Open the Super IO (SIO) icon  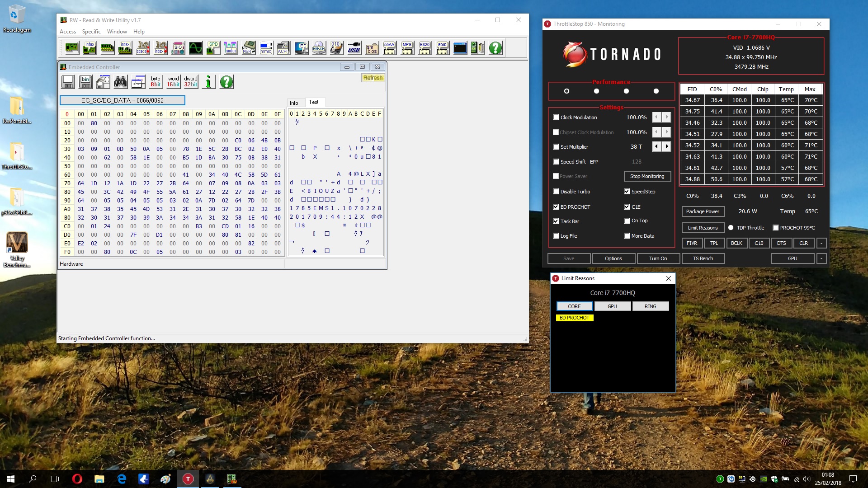pyautogui.click(x=178, y=47)
